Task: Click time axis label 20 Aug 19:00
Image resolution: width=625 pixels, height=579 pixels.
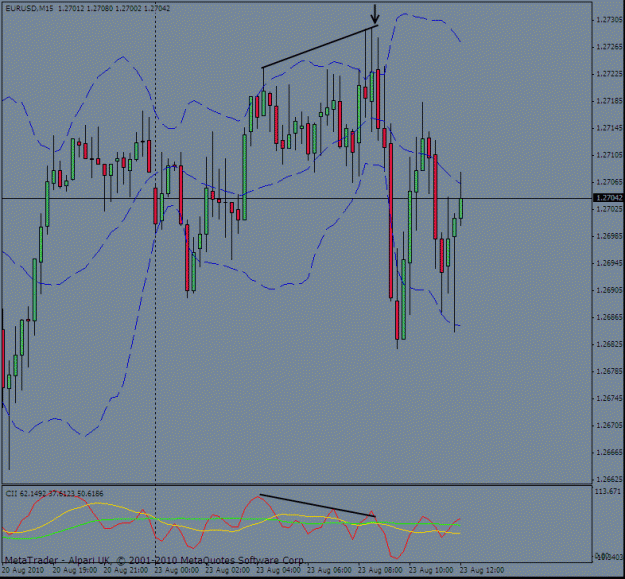Action: coord(75,570)
